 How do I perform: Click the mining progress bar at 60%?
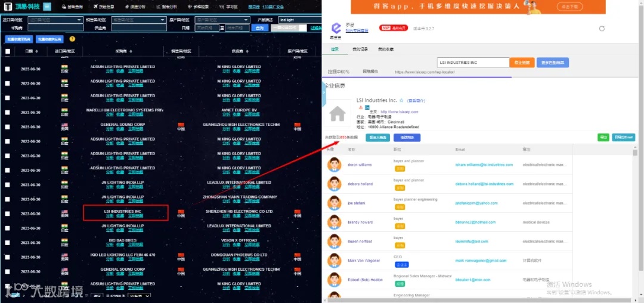417,77
